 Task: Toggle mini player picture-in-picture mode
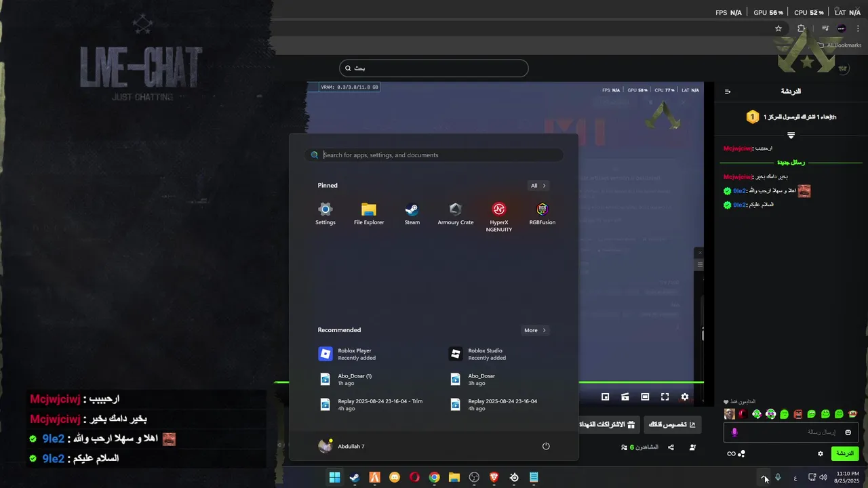[x=606, y=397]
